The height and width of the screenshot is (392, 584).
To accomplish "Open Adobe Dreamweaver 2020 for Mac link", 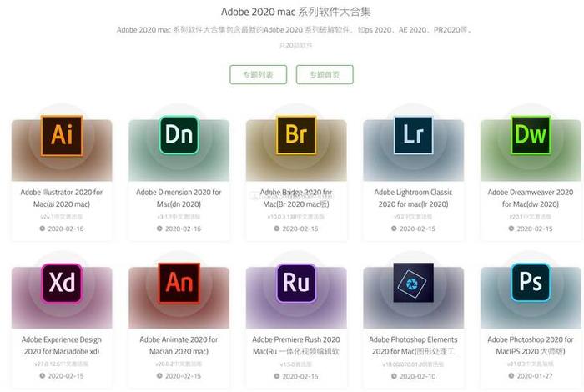I will (531, 198).
